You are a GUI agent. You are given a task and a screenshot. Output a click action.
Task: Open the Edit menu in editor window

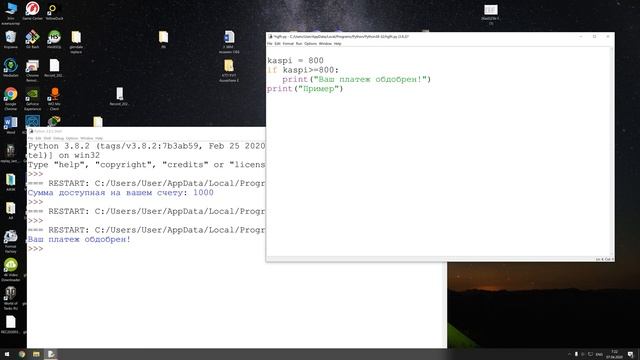point(278,44)
